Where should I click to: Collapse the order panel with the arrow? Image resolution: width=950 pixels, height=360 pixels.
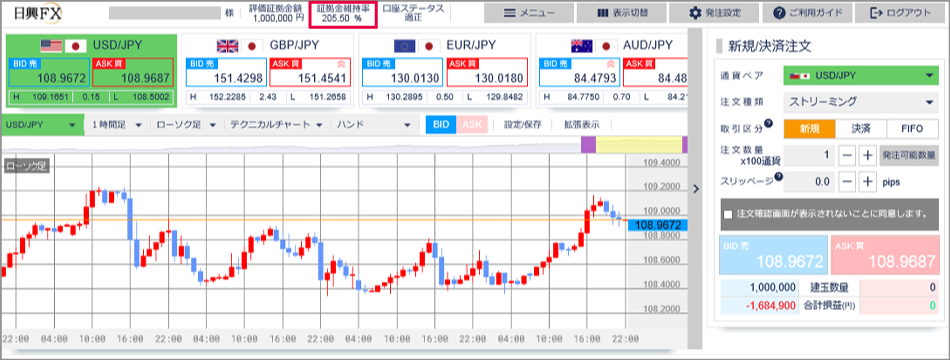696,189
